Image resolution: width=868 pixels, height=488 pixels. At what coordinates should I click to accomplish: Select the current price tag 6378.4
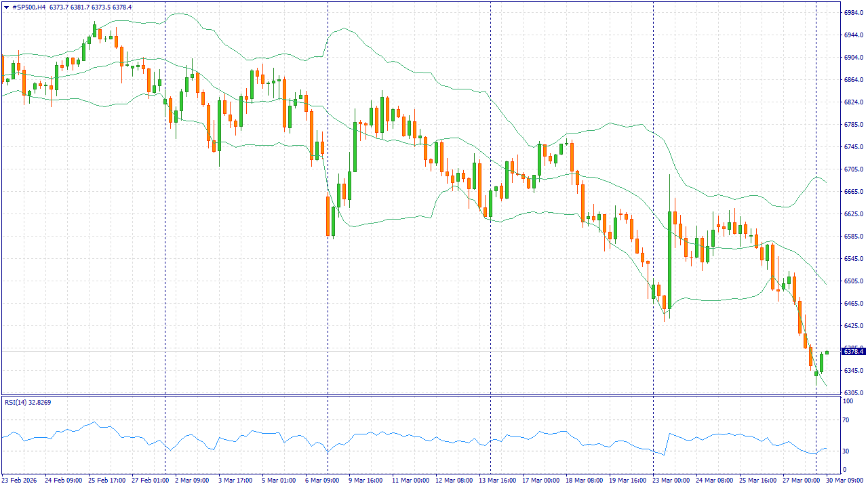pyautogui.click(x=853, y=351)
